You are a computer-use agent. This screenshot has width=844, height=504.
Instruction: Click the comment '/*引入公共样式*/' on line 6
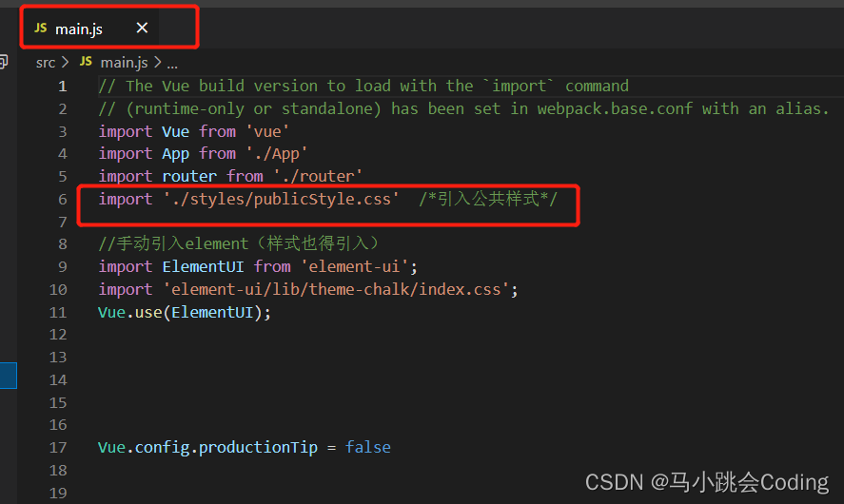coord(488,199)
